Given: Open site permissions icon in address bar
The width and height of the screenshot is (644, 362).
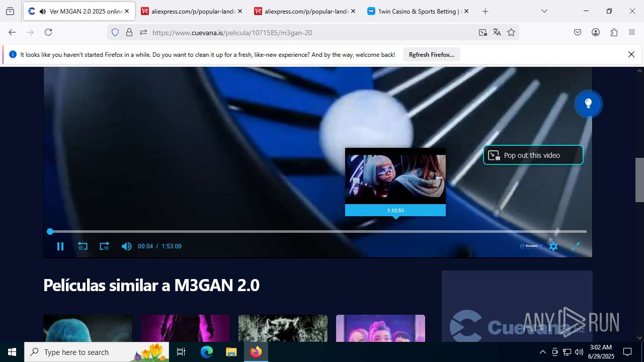Looking at the screenshot, I should coord(143,32).
